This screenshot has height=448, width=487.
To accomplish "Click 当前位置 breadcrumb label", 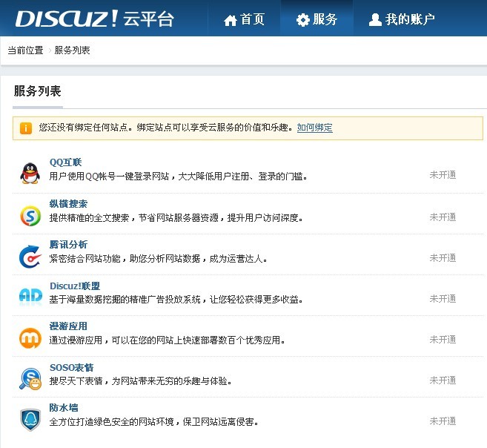I will (x=25, y=50).
